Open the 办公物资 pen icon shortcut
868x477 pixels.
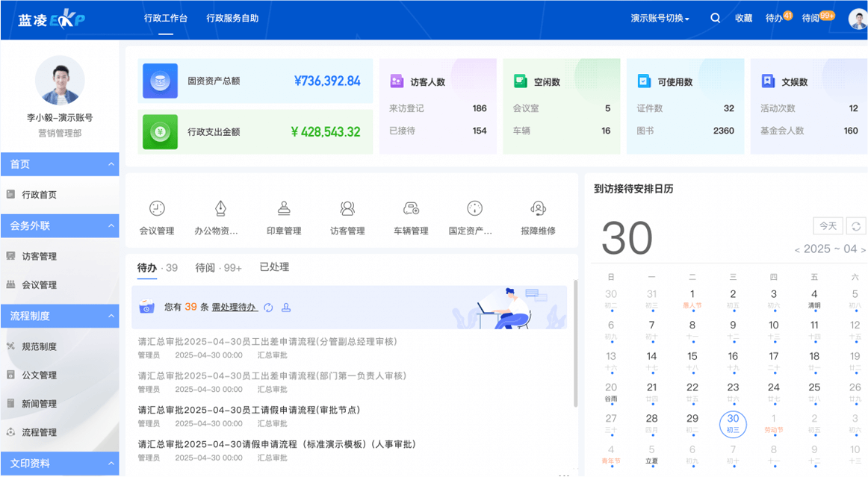[220, 208]
